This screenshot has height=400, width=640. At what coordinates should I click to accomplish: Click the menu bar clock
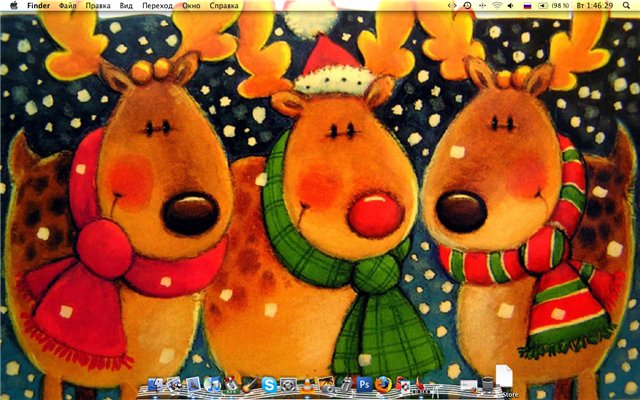(594, 6)
